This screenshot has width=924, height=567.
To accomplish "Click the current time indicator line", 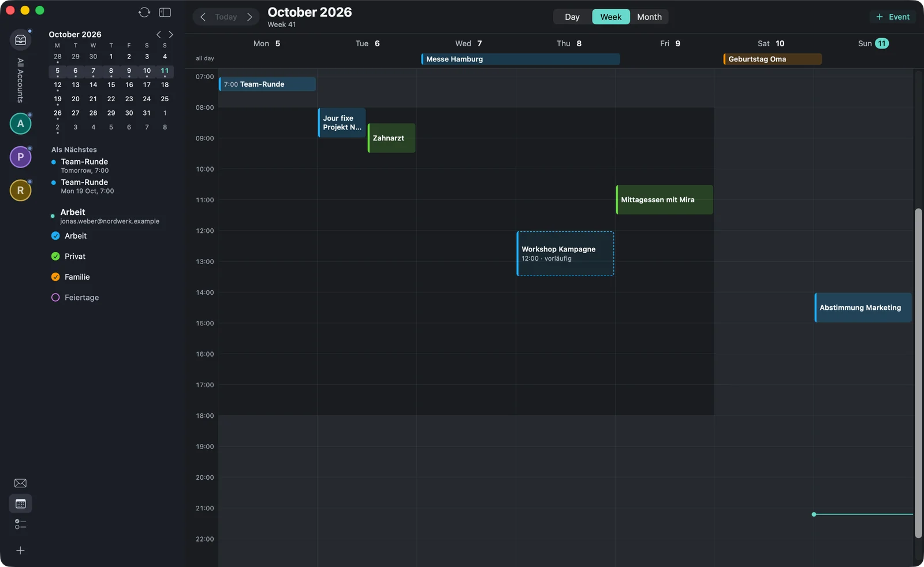I will [x=863, y=514].
